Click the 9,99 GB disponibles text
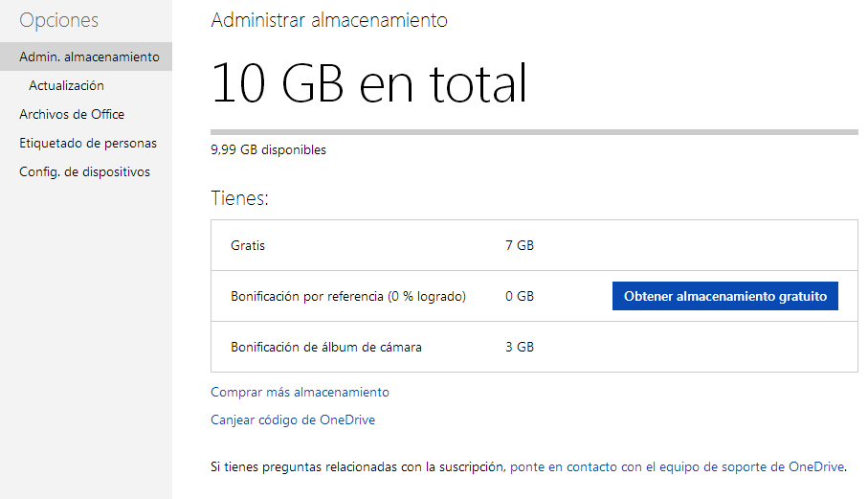This screenshot has height=499, width=868. [x=268, y=149]
